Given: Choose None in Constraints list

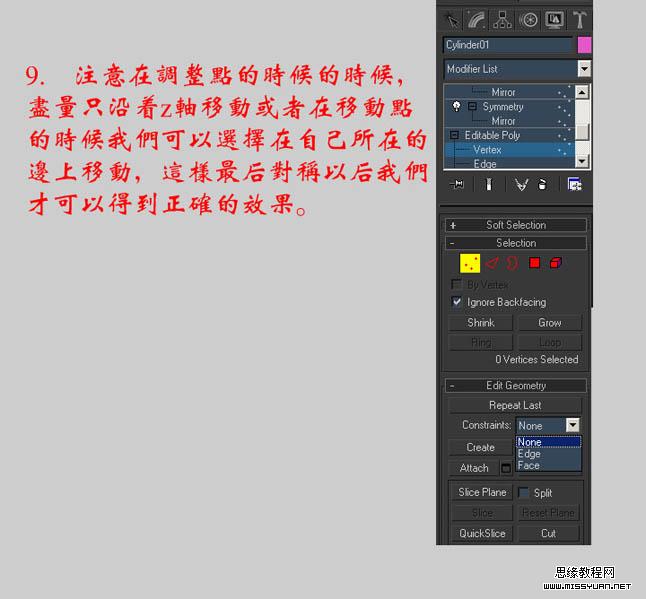Looking at the screenshot, I should pos(548,442).
